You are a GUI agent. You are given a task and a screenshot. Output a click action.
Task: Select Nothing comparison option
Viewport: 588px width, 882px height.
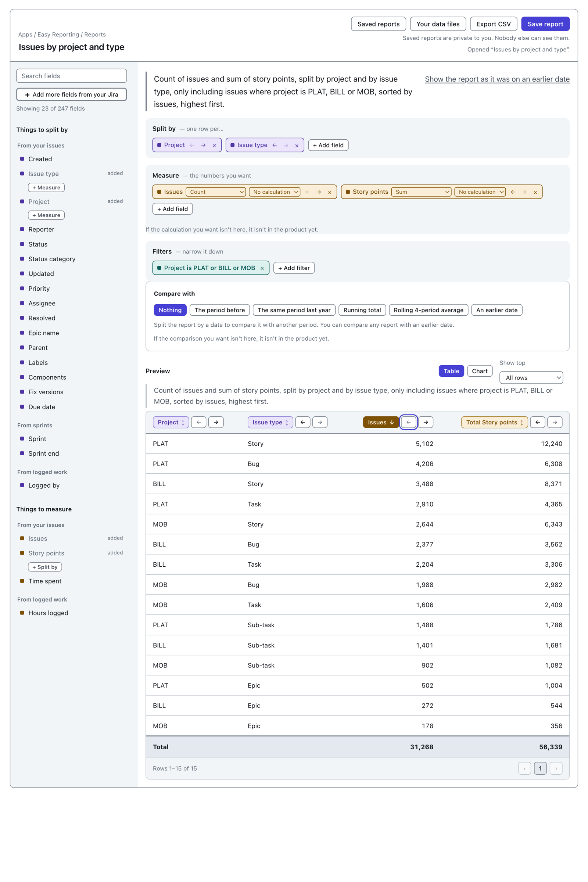(x=170, y=310)
